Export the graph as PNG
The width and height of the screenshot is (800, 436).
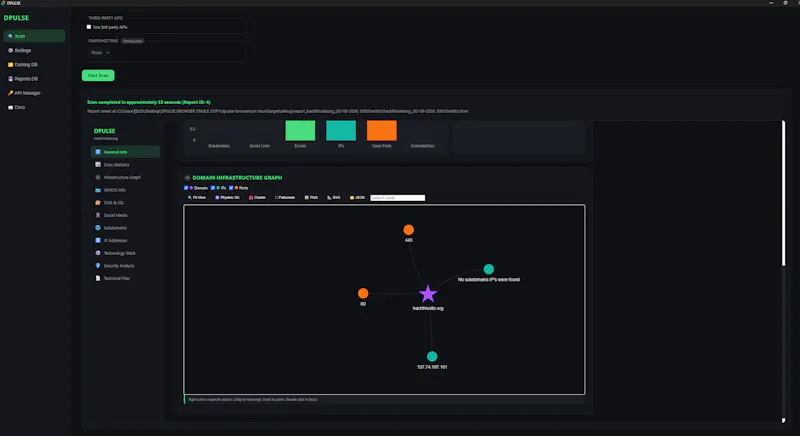tap(311, 198)
